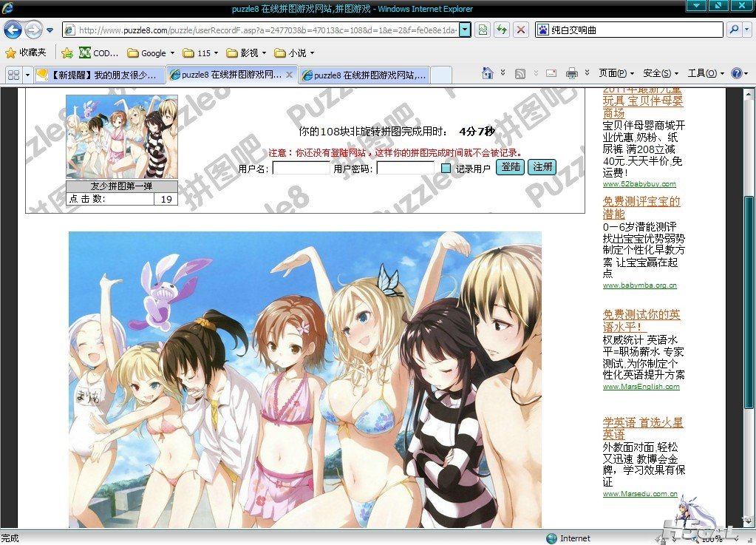Open the 小说 favorites folder
The image size is (756, 545).
[x=293, y=53]
